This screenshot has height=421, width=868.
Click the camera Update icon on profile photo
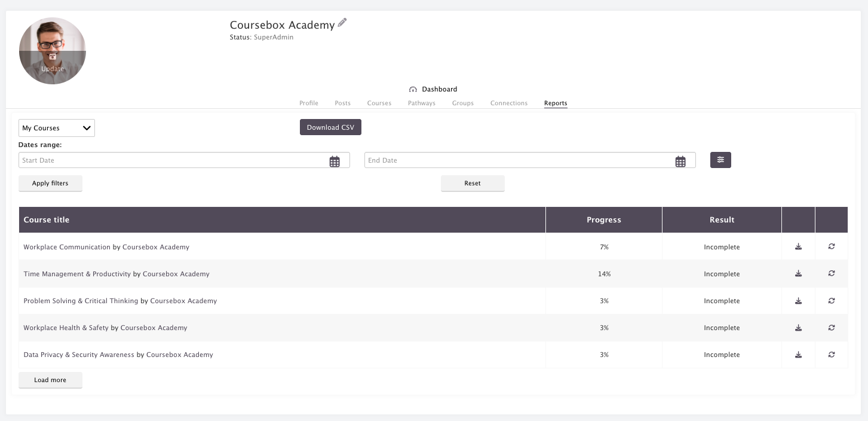(53, 56)
